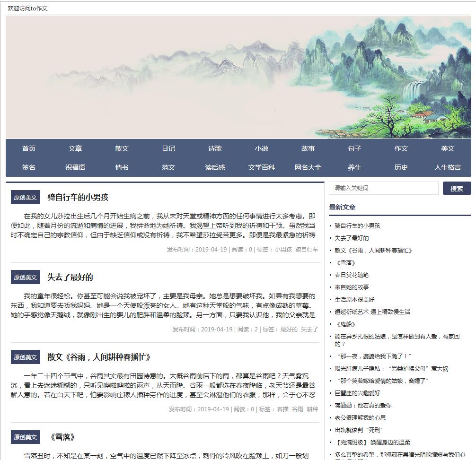Click 原创美文 badge beside 失去了最好的
The image size is (476, 460).
coord(26,278)
